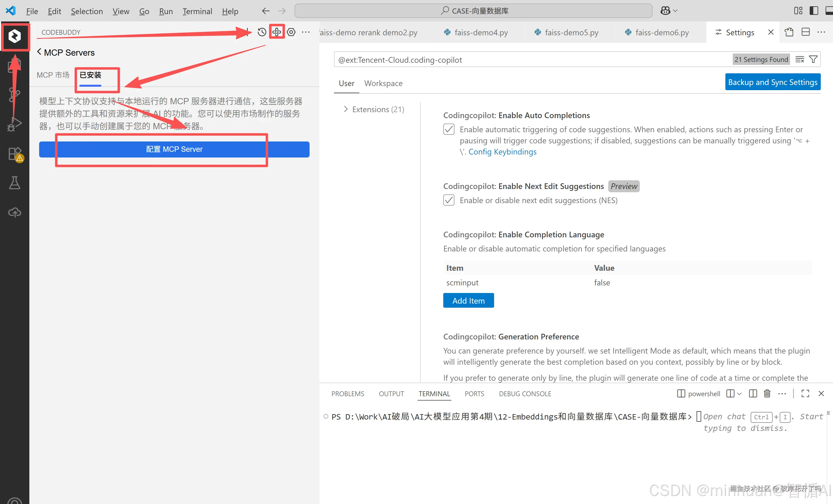Select the MCP 市场 tab
833x504 pixels.
pyautogui.click(x=53, y=75)
